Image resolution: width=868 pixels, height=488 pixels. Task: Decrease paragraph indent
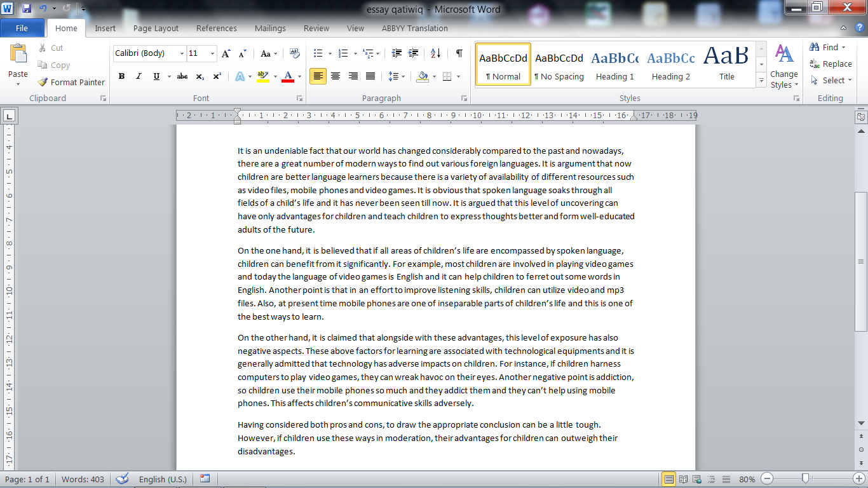click(397, 53)
